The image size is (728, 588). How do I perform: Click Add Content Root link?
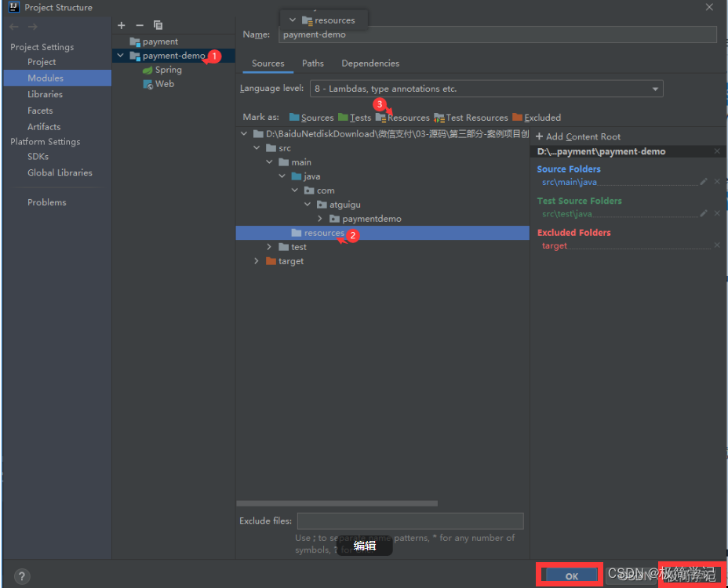pyautogui.click(x=578, y=136)
